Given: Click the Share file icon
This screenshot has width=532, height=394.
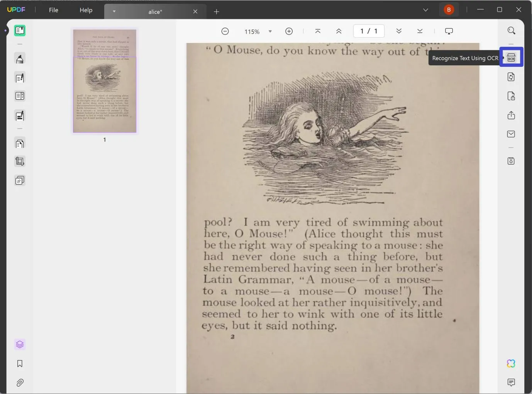Looking at the screenshot, I should (x=511, y=115).
